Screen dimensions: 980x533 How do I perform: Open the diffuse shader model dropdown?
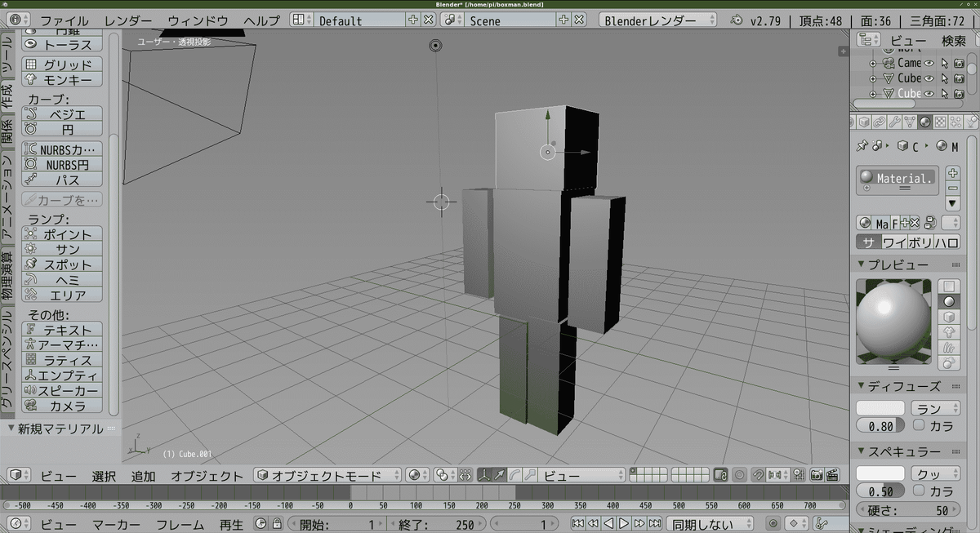[935, 408]
